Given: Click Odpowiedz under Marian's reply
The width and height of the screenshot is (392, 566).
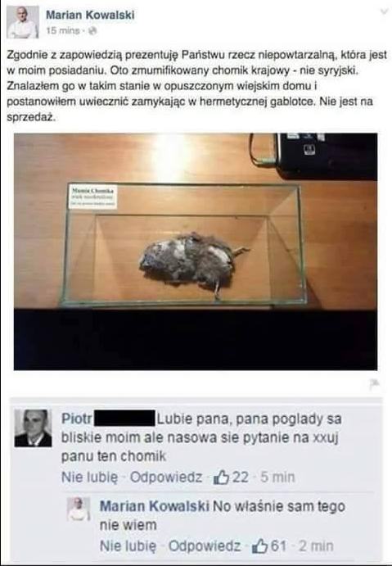Looking at the screenshot, I should tap(205, 546).
